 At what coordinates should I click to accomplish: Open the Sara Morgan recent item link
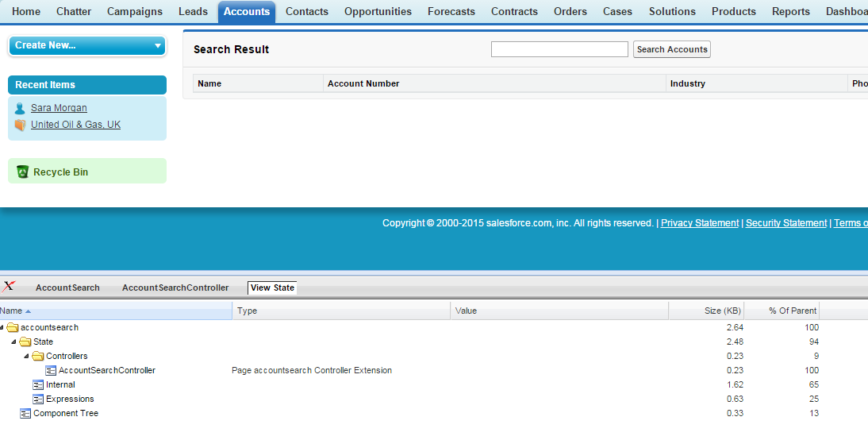point(59,108)
